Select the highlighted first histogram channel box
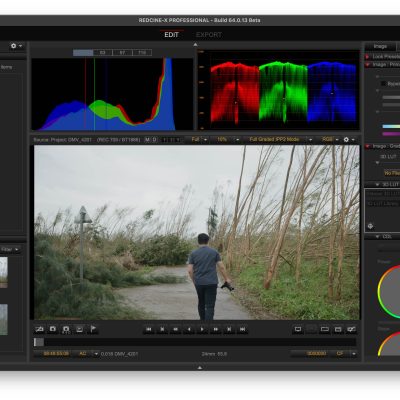This screenshot has height=400, width=400. tap(83, 53)
